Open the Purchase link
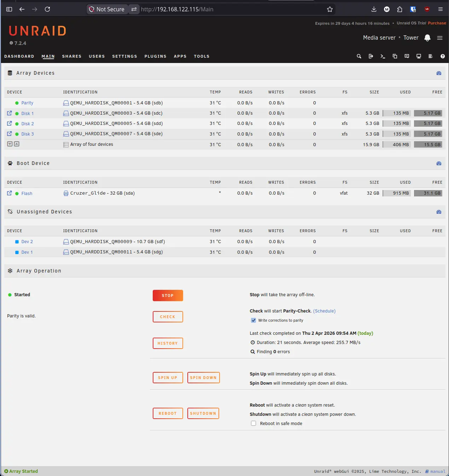 click(437, 23)
